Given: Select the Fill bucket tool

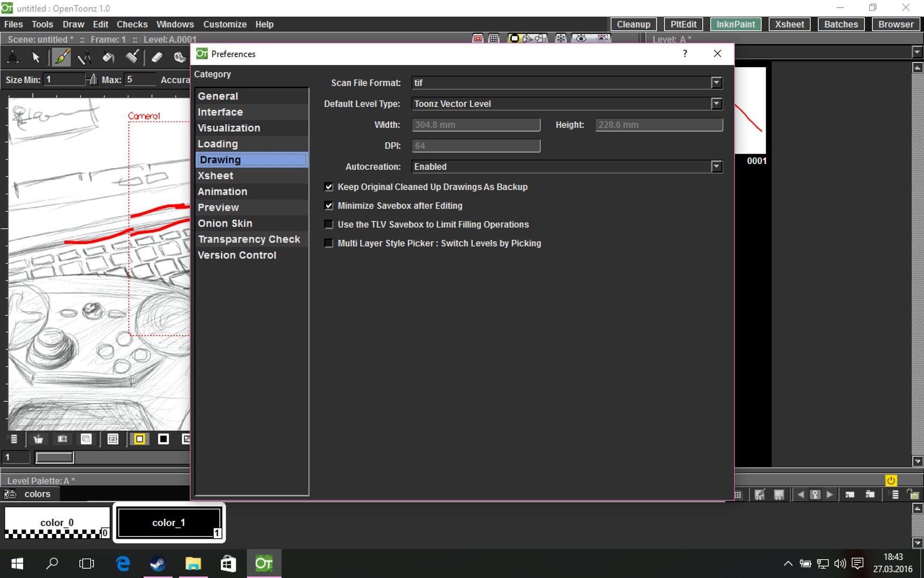Looking at the screenshot, I should coord(109,57).
